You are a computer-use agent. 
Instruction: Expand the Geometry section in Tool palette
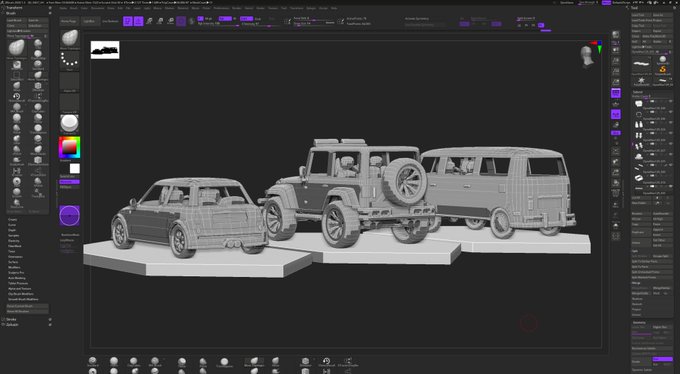(x=639, y=322)
